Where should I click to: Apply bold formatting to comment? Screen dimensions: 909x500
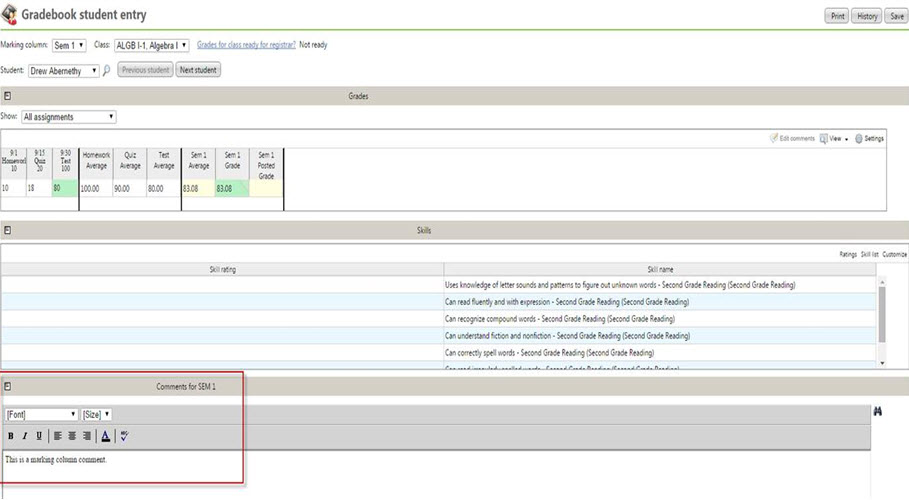click(x=10, y=436)
